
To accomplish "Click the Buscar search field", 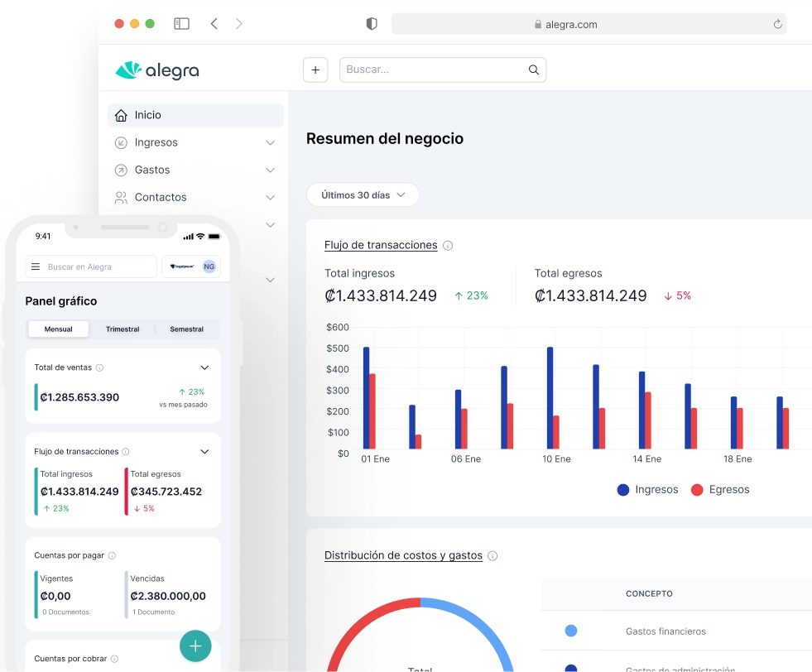I will [443, 70].
